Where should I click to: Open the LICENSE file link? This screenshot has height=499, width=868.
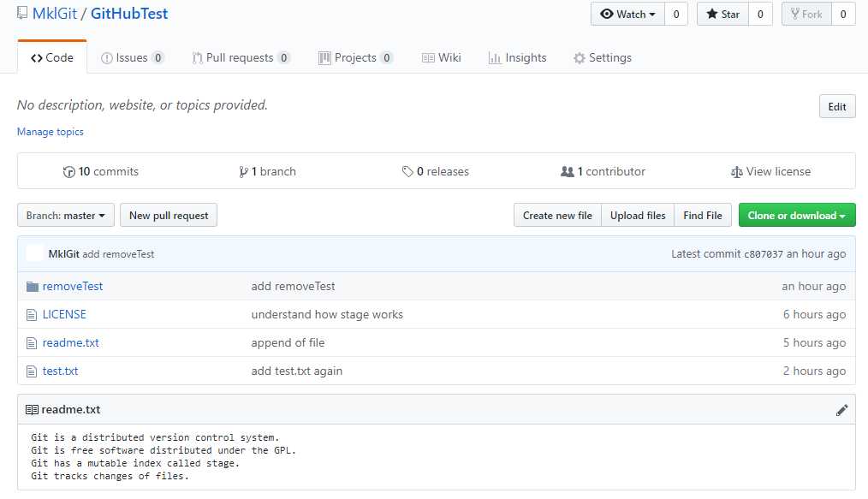tap(64, 315)
